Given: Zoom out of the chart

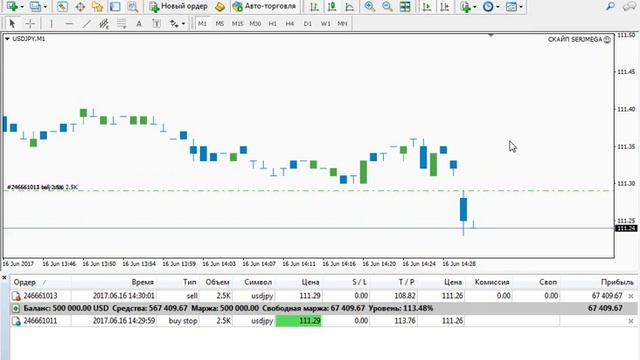Looking at the screenshot, I should coord(387,7).
